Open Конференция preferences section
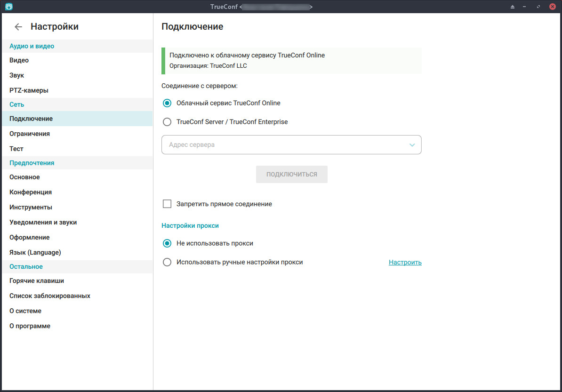Screen dimensions: 562x392 tap(77, 192)
